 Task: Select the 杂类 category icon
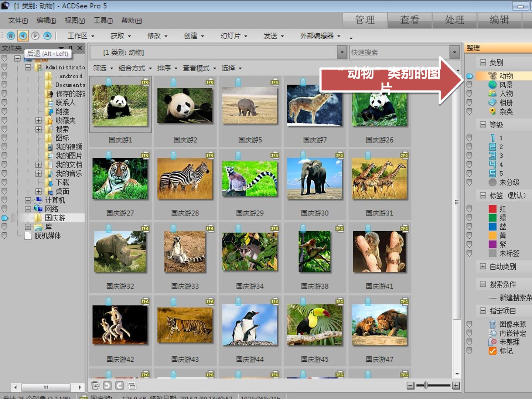tap(492, 111)
